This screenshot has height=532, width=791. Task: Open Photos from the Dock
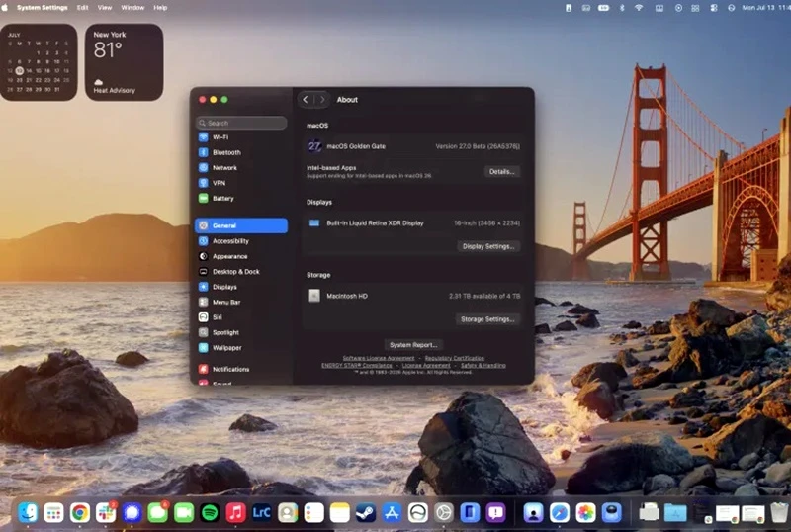(x=585, y=513)
